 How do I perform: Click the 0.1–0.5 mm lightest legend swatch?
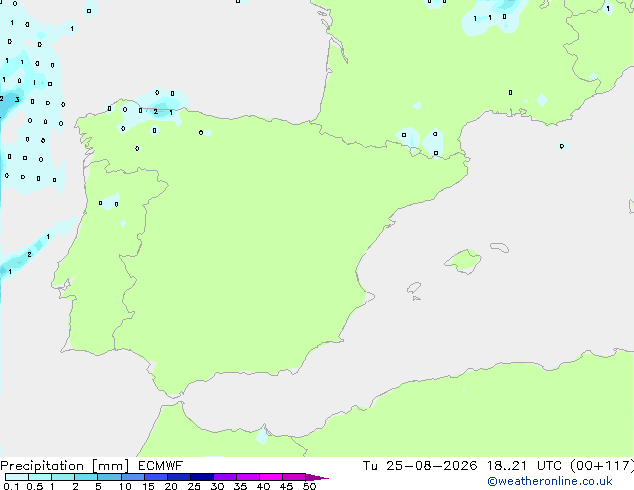[17, 477]
